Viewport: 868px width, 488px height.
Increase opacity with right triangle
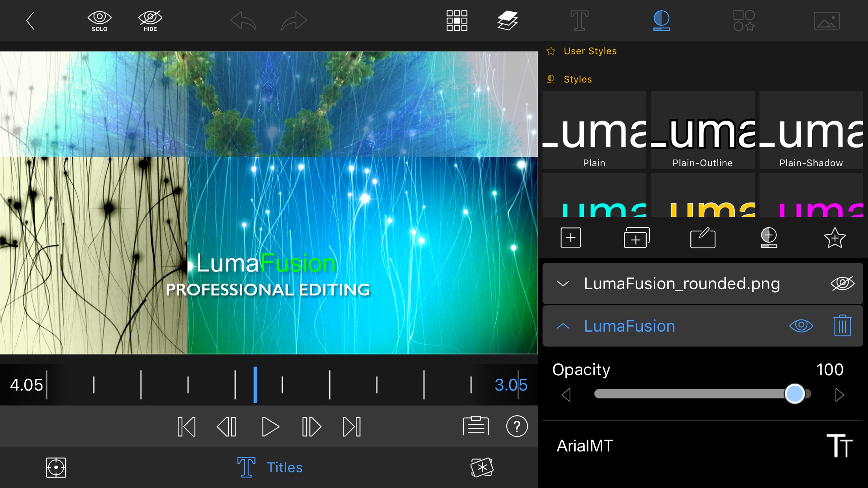[839, 395]
